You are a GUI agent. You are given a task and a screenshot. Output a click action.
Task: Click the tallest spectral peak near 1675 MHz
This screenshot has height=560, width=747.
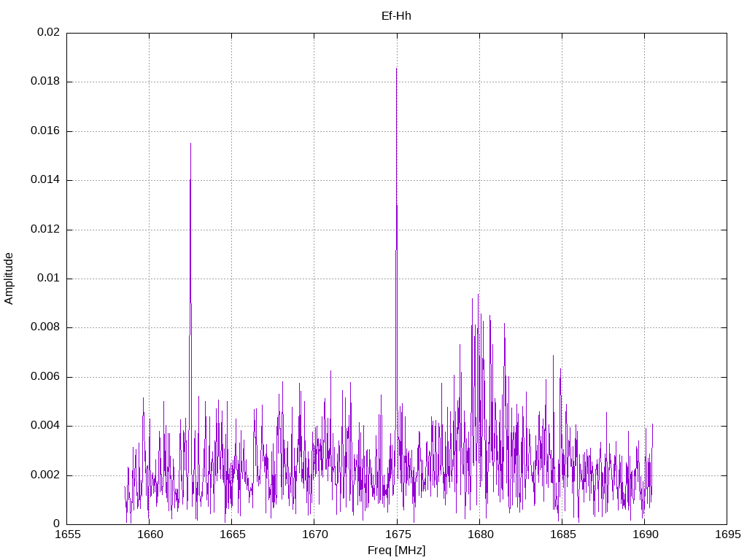point(396,69)
